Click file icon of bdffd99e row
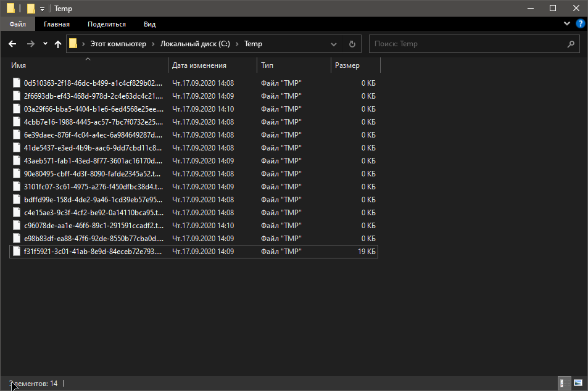Screen dimensions: 588x391 [x=17, y=199]
